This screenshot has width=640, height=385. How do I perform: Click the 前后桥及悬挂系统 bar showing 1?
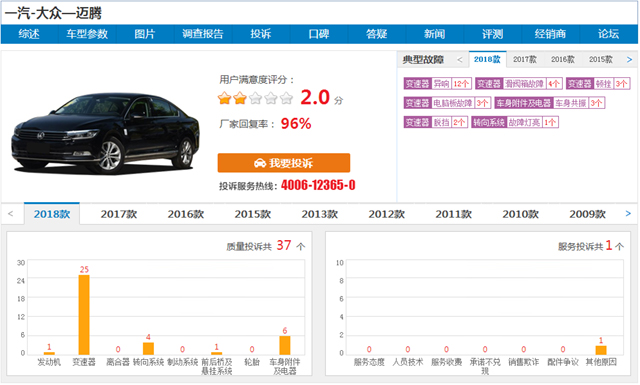[217, 353]
